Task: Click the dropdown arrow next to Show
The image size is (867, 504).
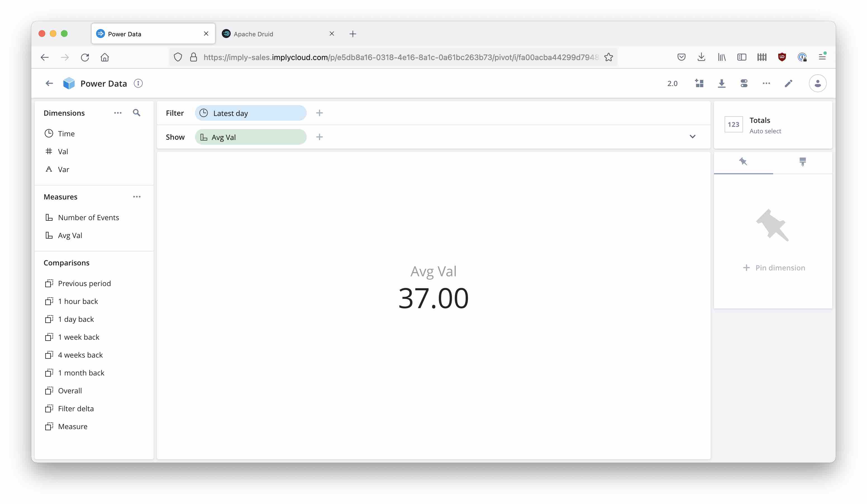Action: click(x=692, y=137)
